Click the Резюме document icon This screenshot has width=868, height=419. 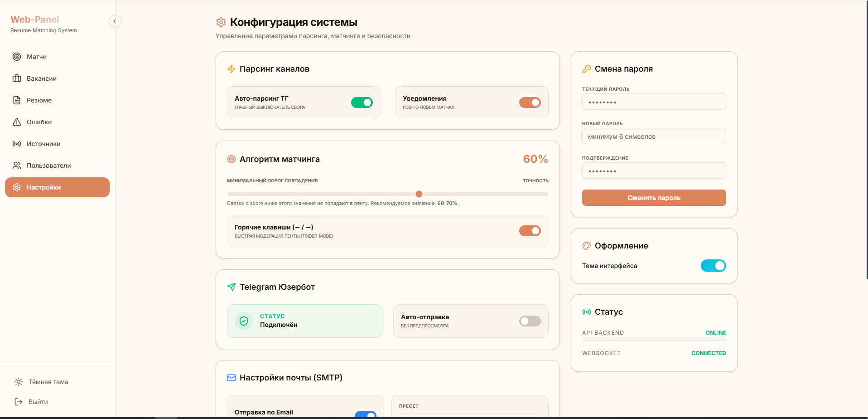[x=17, y=100]
